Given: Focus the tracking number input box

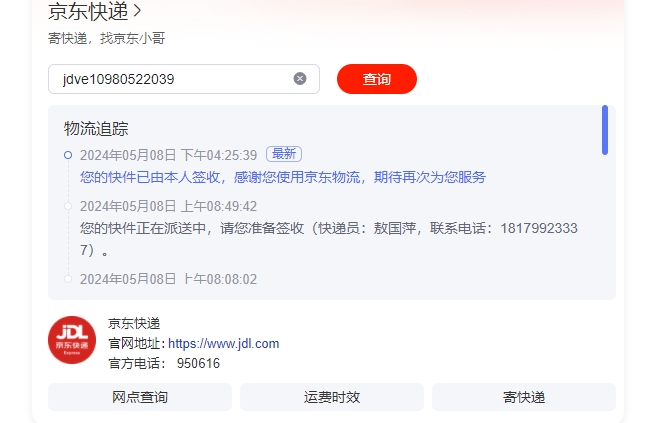Looking at the screenshot, I should pos(184,79).
